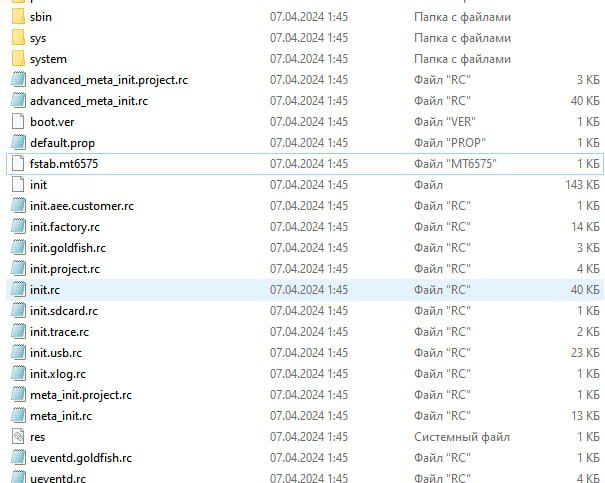Screen dimensions: 605x483
Task: Click the init.aee.customer.rc file icon
Action: point(18,206)
